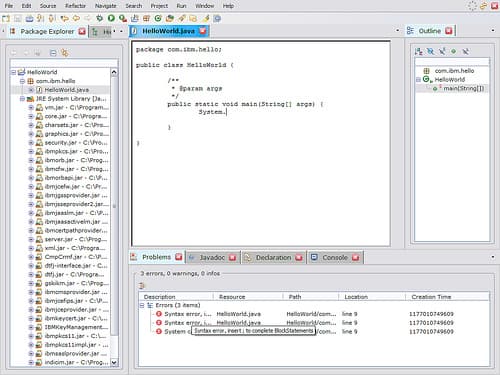Click the green Run toolbar button
Image resolution: width=500 pixels, height=375 pixels.
point(111,18)
